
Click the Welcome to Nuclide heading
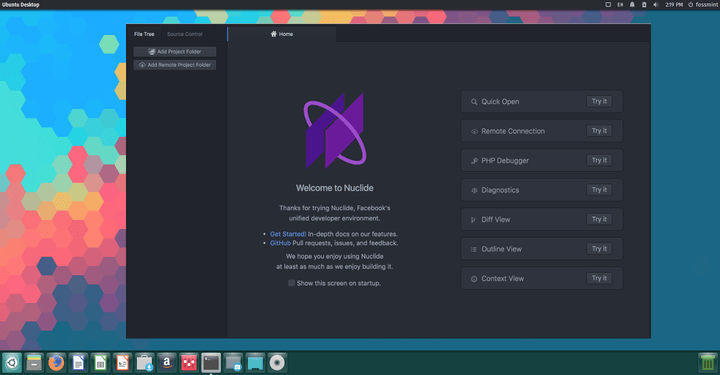click(334, 188)
